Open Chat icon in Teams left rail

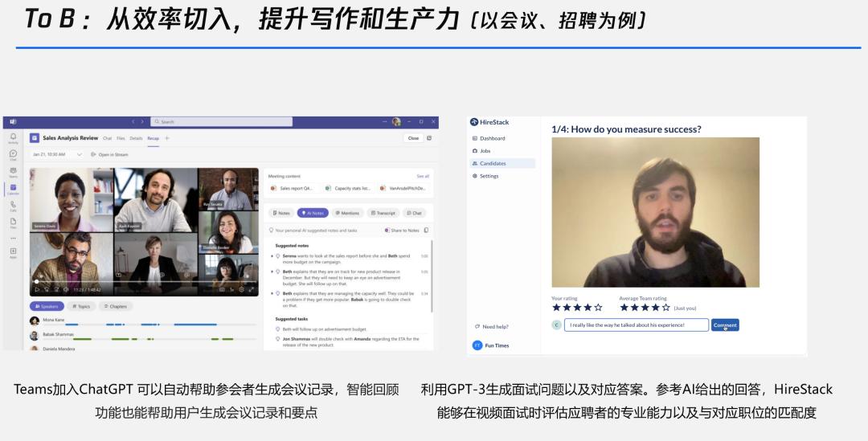coord(13,154)
